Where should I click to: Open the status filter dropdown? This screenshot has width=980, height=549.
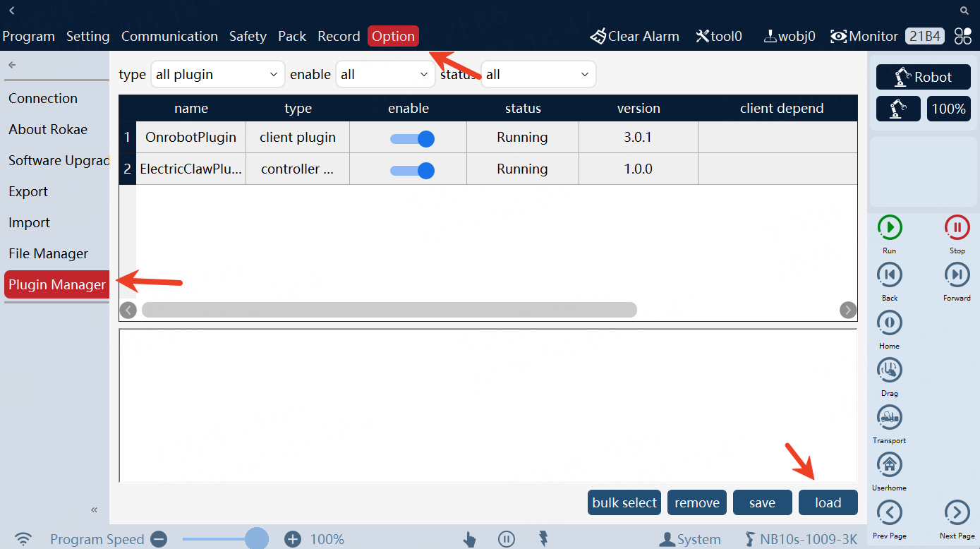(x=538, y=74)
